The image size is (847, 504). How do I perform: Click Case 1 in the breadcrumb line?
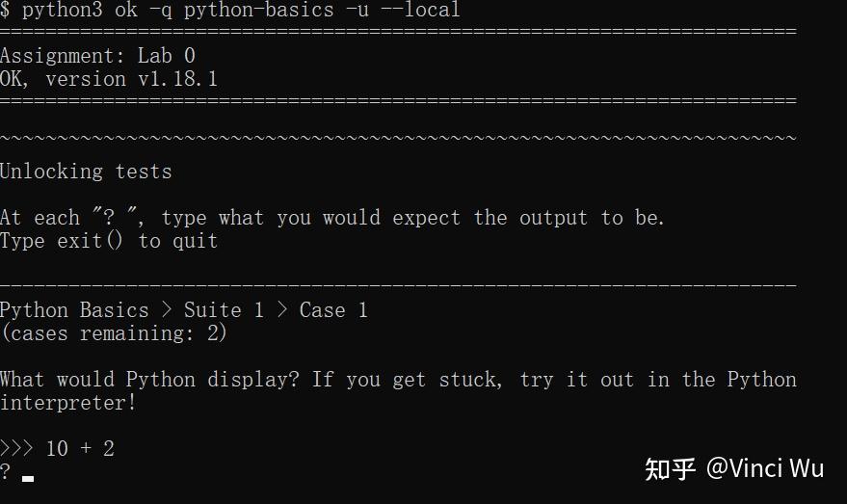(333, 310)
